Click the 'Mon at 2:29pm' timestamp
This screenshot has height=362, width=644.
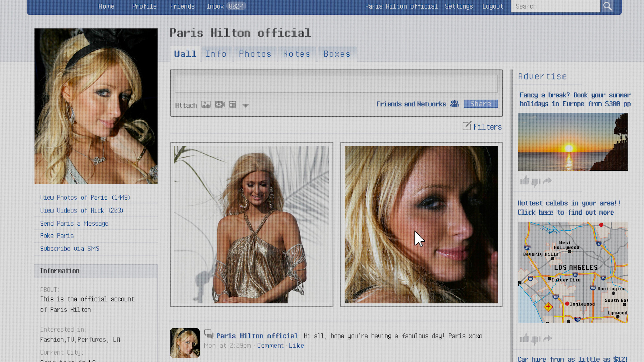click(227, 345)
